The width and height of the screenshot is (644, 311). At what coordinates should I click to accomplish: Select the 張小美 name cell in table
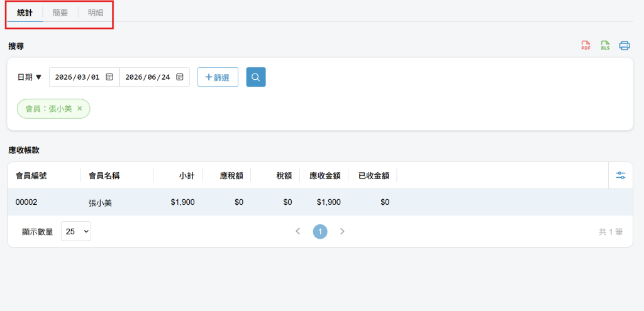point(100,202)
